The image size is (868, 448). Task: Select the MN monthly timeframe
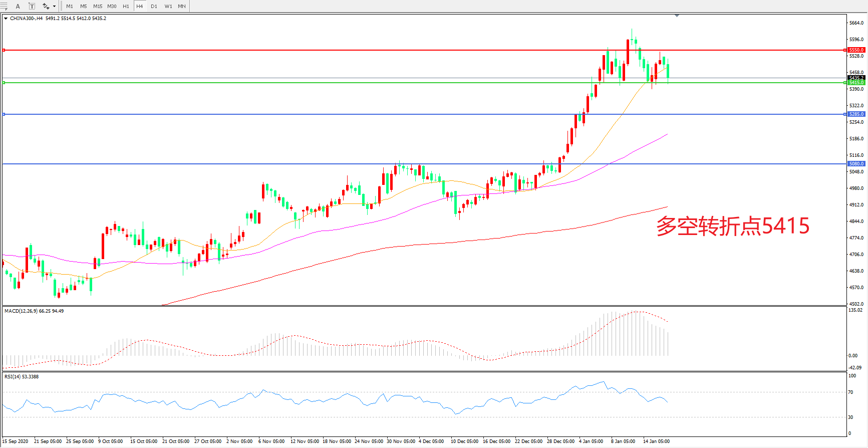182,7
